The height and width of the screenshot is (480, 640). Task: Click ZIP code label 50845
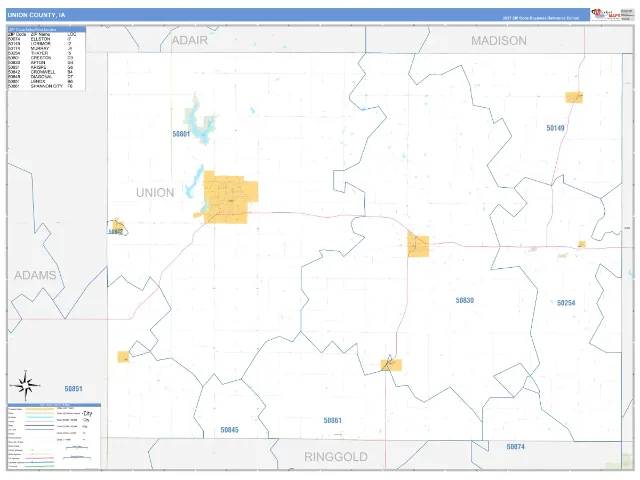coord(229,430)
